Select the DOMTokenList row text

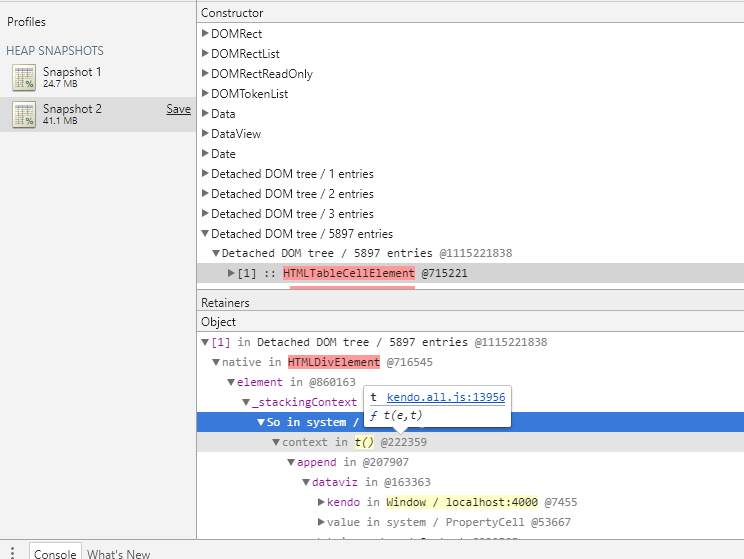click(x=250, y=94)
